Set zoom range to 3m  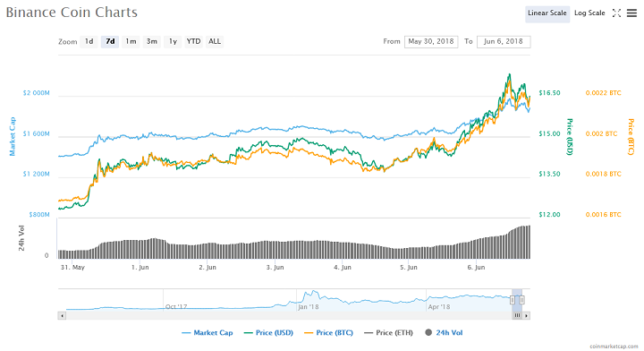point(152,41)
